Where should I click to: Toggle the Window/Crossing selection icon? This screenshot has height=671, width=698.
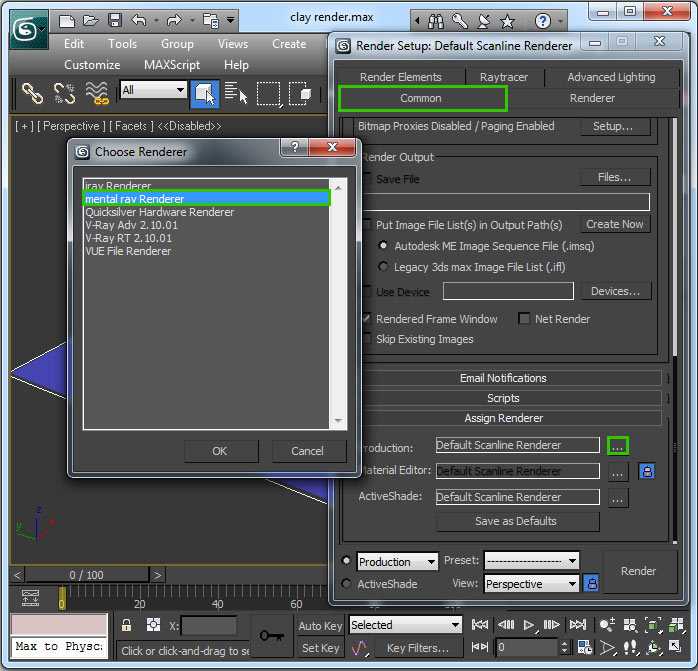point(300,94)
